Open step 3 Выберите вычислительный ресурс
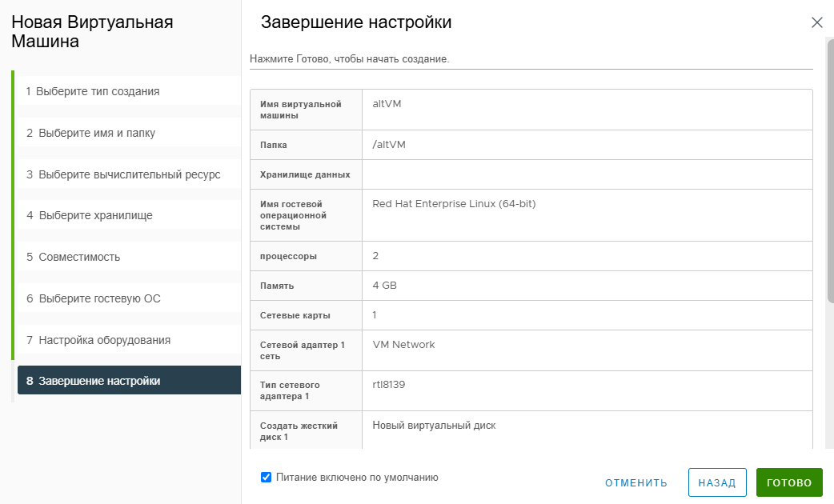This screenshot has width=834, height=504. click(x=129, y=174)
